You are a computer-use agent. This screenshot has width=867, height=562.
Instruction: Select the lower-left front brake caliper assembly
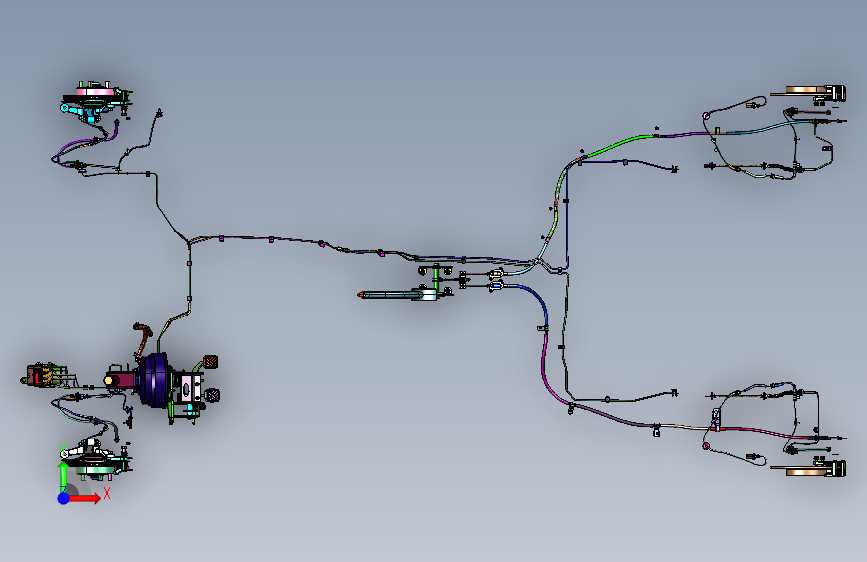95,459
